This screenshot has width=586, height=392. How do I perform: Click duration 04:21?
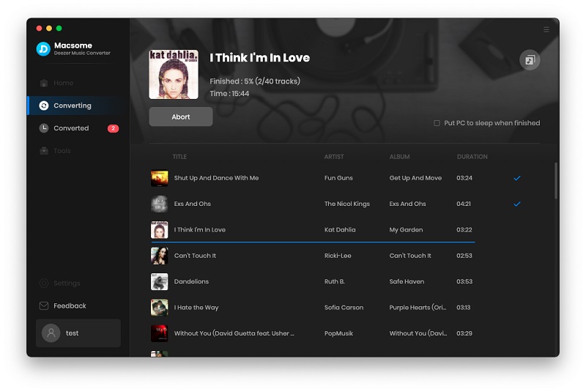[464, 204]
